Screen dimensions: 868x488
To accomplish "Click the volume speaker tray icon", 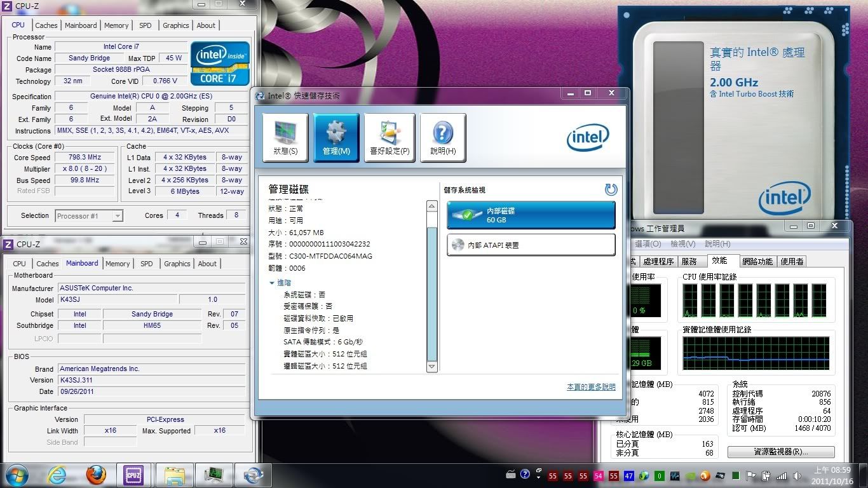I will (797, 476).
